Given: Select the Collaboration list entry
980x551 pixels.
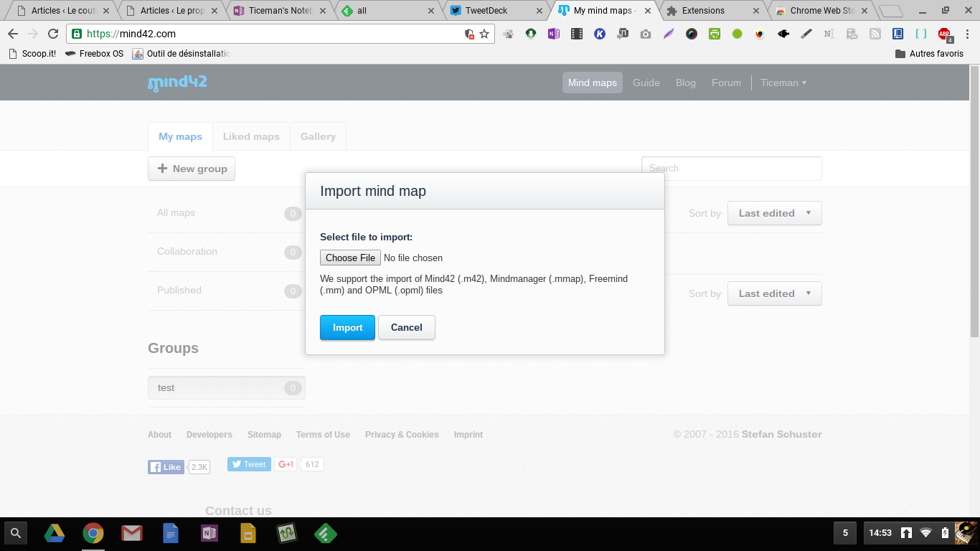Looking at the screenshot, I should point(227,252).
